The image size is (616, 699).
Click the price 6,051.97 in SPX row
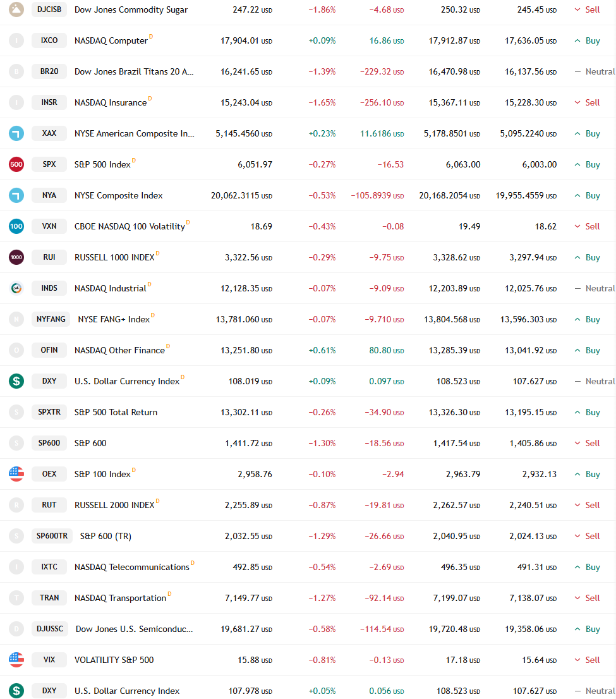click(x=255, y=164)
